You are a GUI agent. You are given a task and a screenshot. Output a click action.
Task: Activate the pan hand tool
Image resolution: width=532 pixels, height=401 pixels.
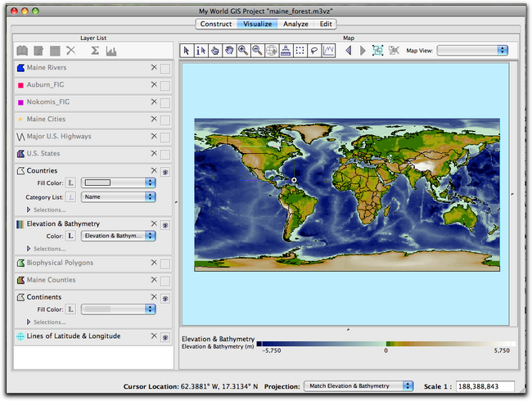(x=229, y=51)
